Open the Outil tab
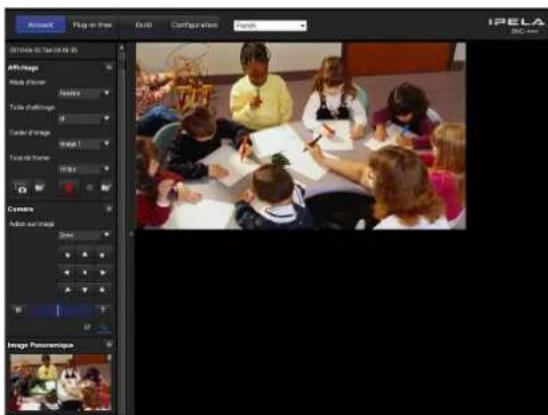This screenshot has height=415, width=548. click(143, 25)
